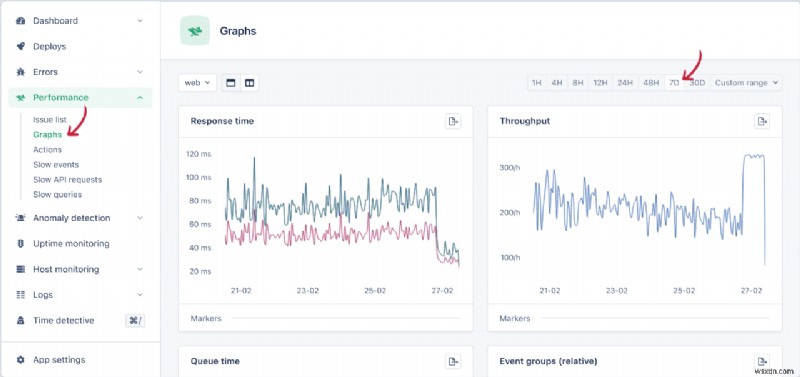Open the web namespace dropdown
800x377 pixels.
197,83
